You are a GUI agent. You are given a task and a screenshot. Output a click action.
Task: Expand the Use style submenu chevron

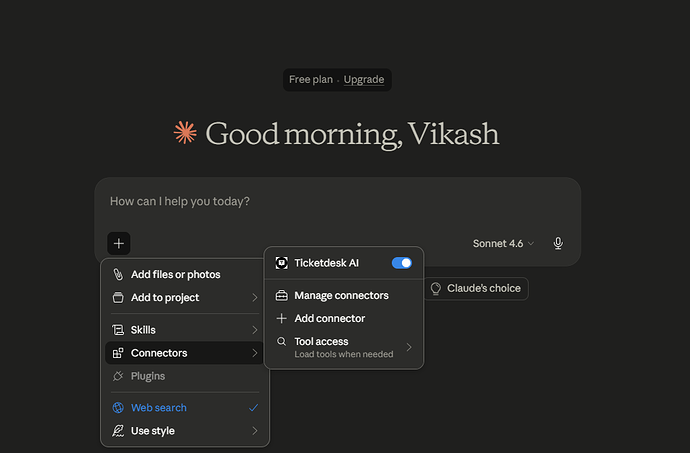pos(255,431)
